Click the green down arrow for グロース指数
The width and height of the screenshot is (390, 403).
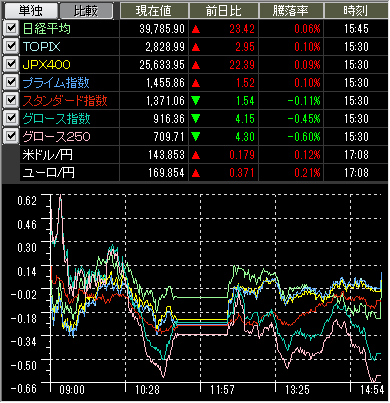196,119
